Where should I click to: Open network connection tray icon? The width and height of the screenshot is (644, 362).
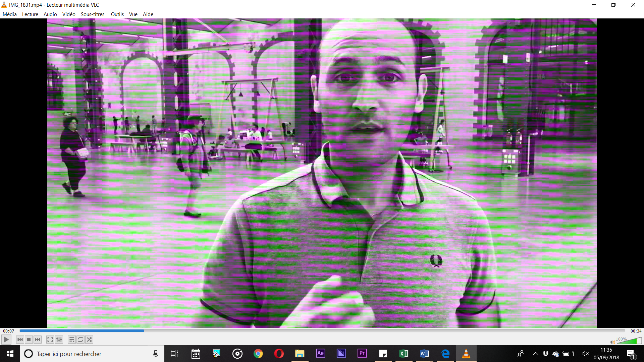point(576,354)
